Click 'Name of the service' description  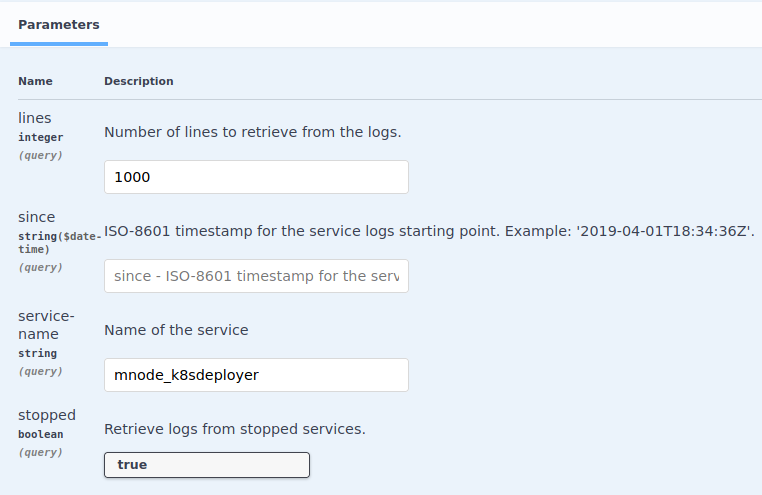[x=176, y=330]
